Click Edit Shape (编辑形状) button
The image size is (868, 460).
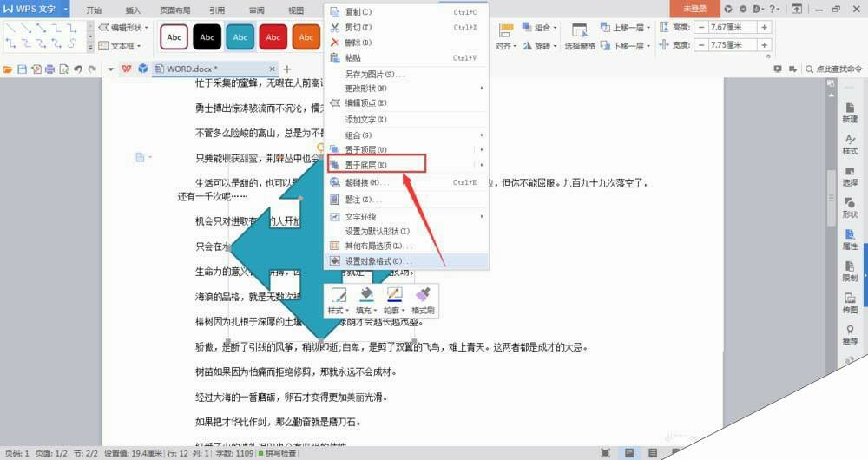pyautogui.click(x=124, y=28)
